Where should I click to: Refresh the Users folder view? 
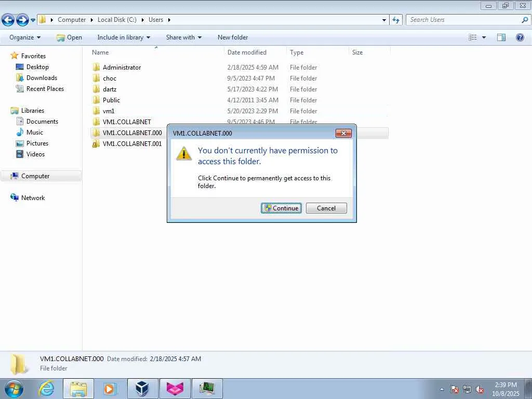[x=396, y=20]
